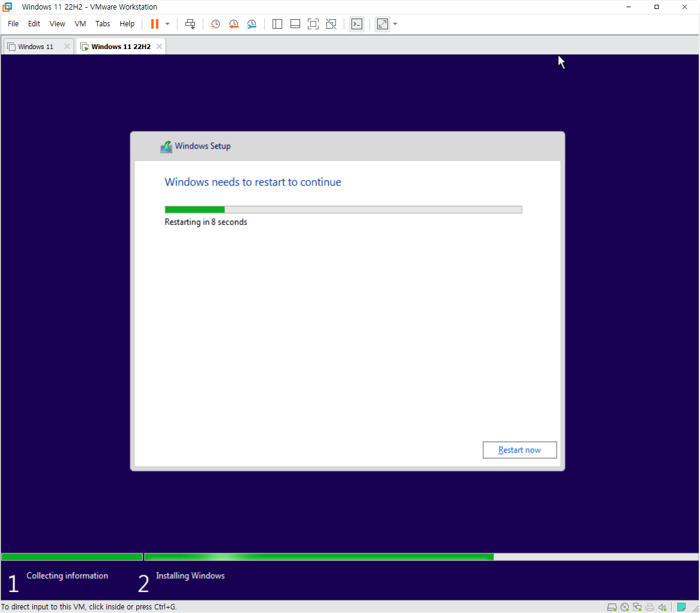Open the View menu
The width and height of the screenshot is (700, 613).
[x=57, y=24]
